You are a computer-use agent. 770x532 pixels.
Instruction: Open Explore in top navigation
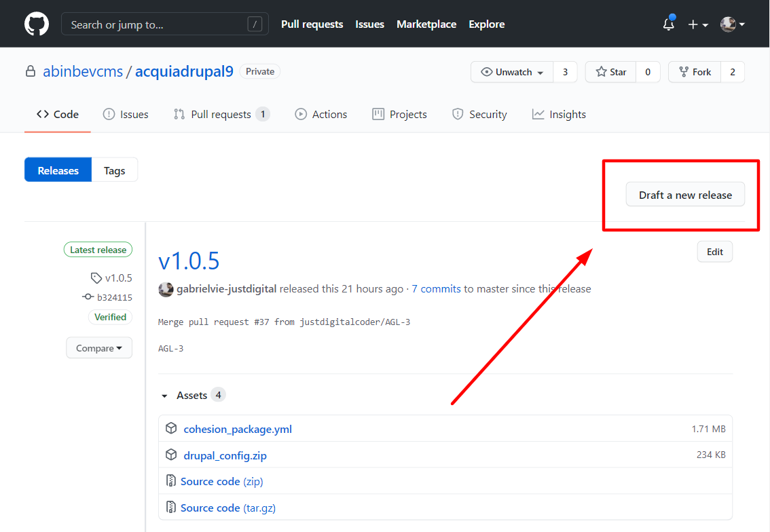(x=487, y=24)
